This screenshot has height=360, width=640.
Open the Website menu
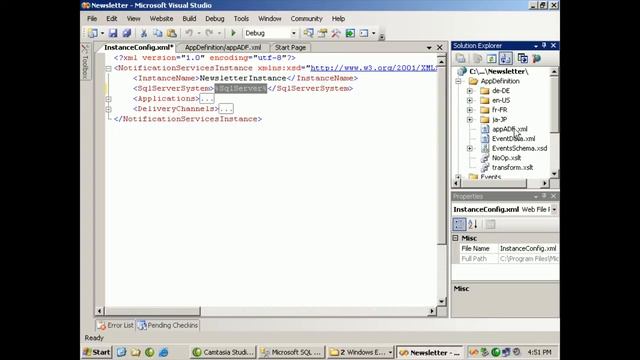click(161, 19)
